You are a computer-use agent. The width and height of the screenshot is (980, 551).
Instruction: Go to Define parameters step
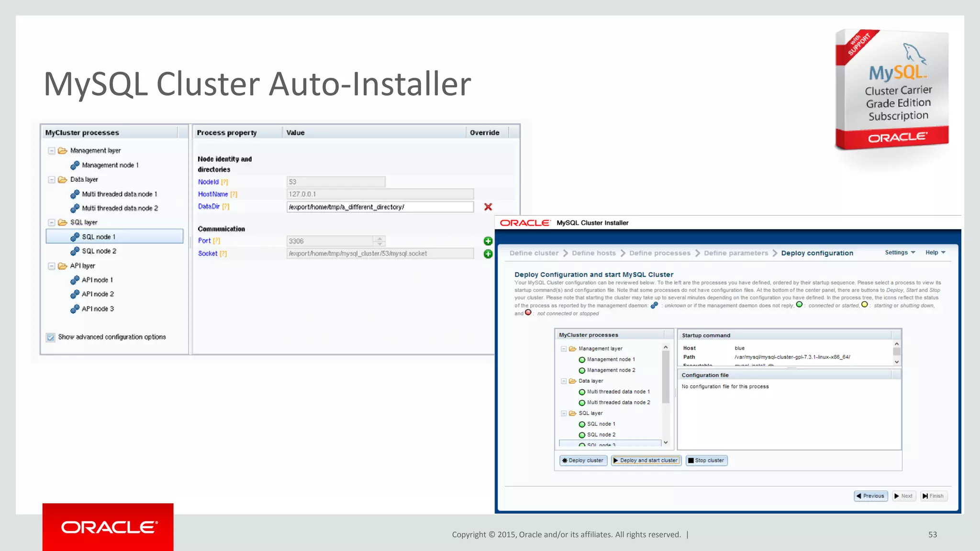735,253
